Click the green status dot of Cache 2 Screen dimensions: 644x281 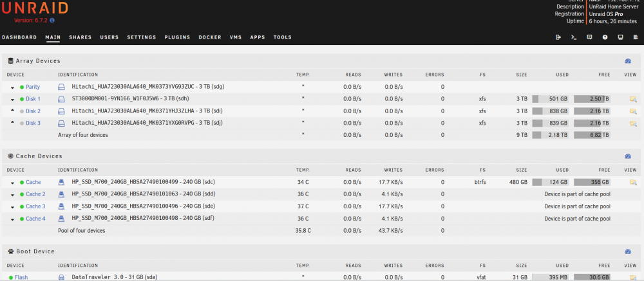[22, 194]
